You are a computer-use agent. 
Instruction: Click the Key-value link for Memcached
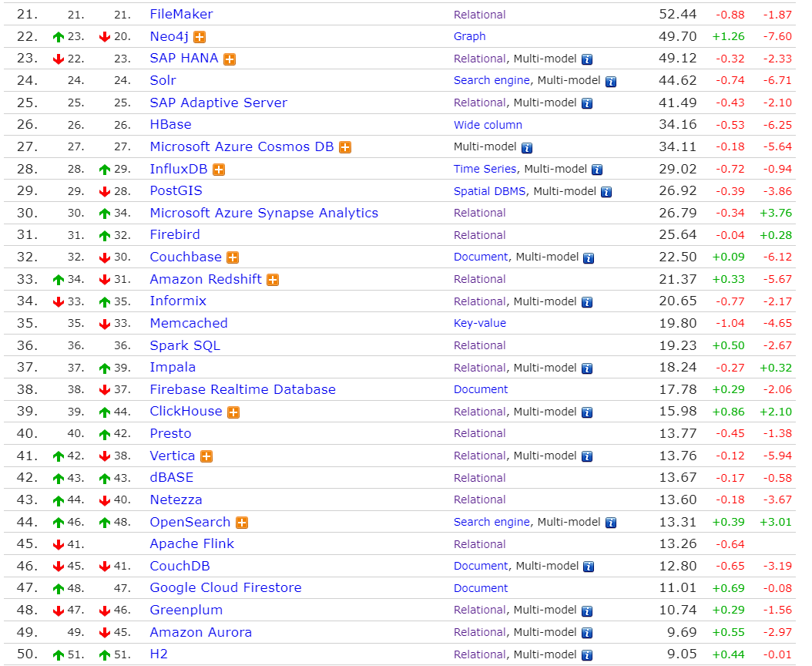480,324
